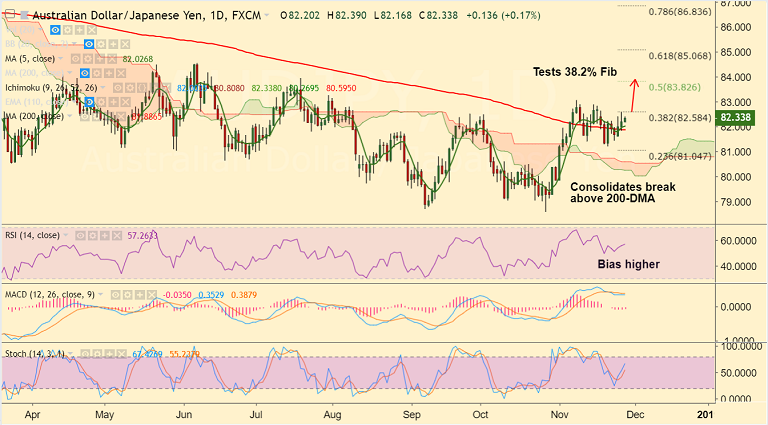Screen dimensions: 768x425
Task: Click plus icon on MA (5, close) row
Action: pyautogui.click(x=100, y=59)
